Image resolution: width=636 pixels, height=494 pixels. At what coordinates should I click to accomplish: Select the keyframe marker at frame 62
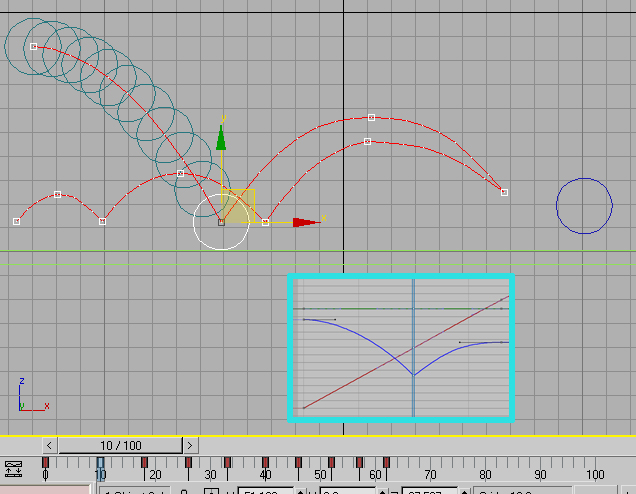387,463
